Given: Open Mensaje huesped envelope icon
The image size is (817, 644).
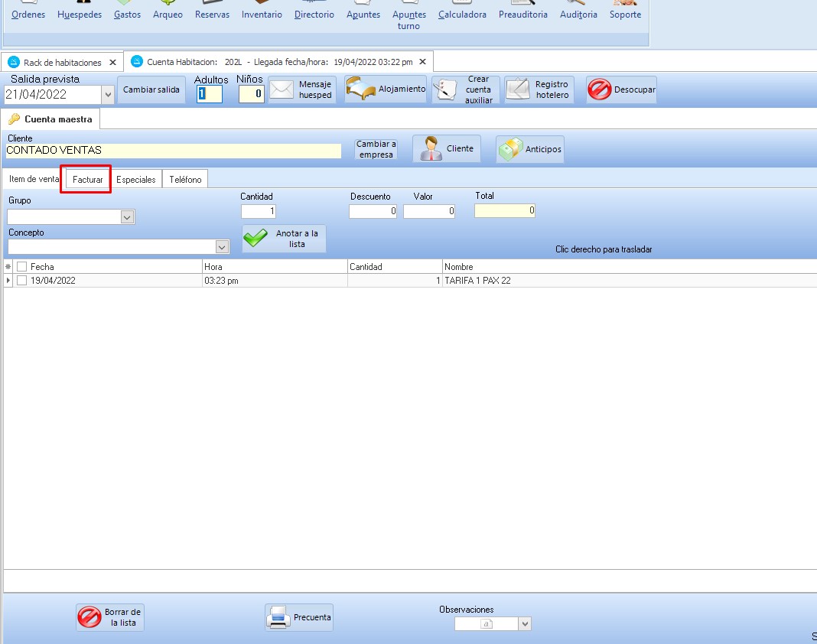Looking at the screenshot, I should pyautogui.click(x=282, y=90).
